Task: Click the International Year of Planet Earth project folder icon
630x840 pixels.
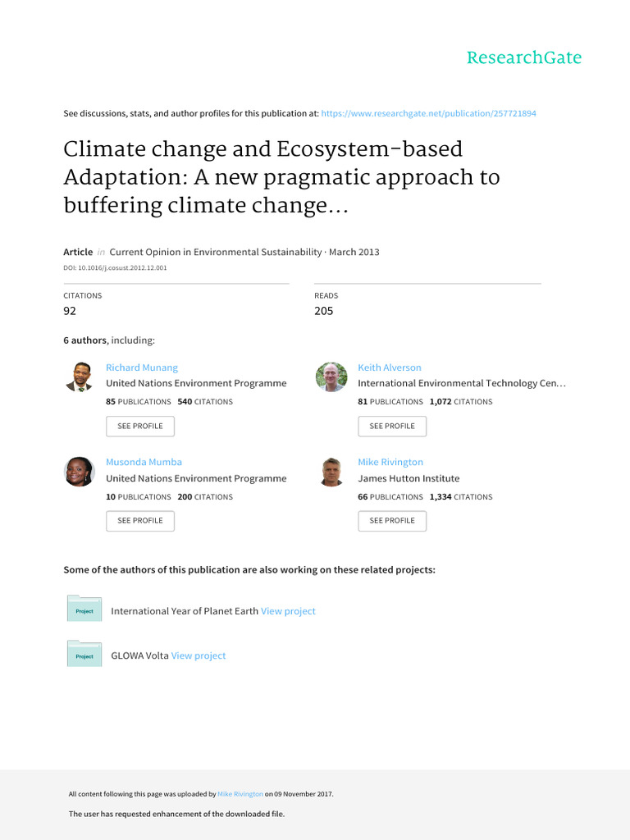Action: [x=84, y=609]
